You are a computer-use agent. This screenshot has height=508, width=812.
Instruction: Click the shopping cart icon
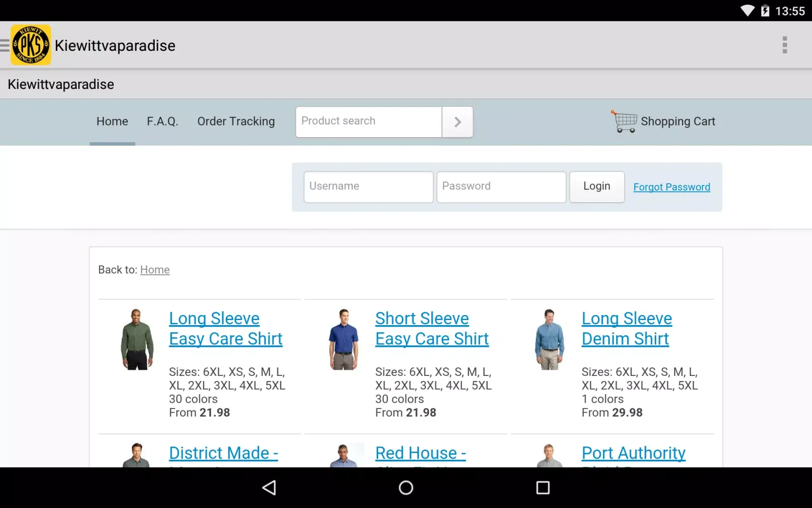tap(623, 121)
